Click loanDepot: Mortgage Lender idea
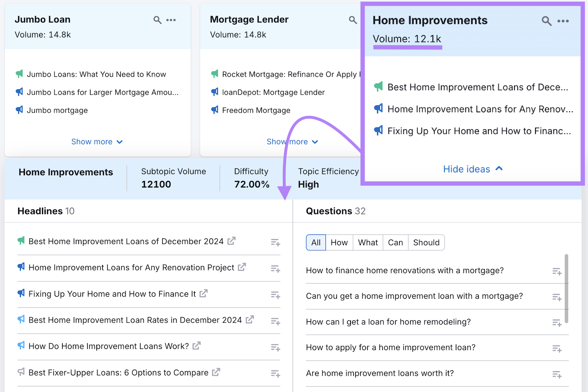Screen dimensions: 588x392 pos(273,92)
